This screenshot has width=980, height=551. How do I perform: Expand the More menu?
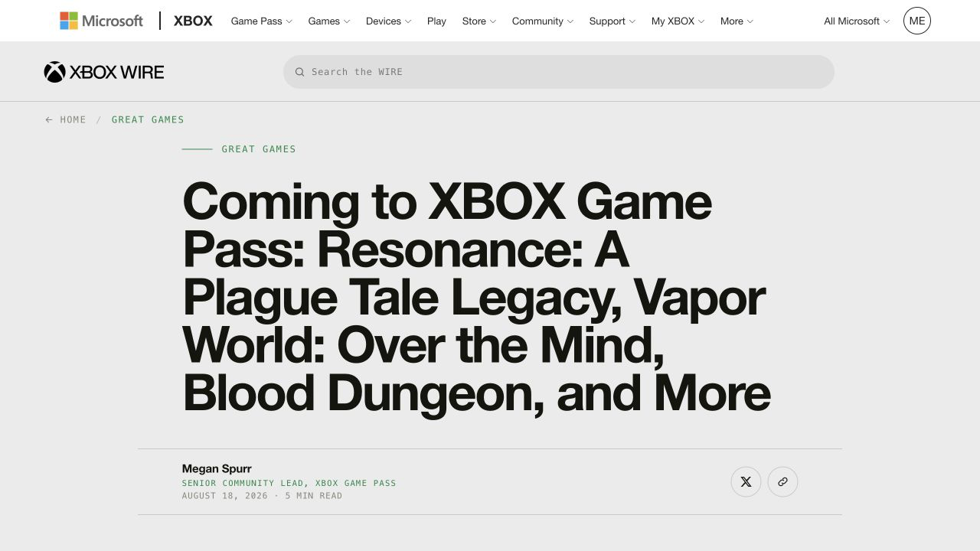[737, 21]
